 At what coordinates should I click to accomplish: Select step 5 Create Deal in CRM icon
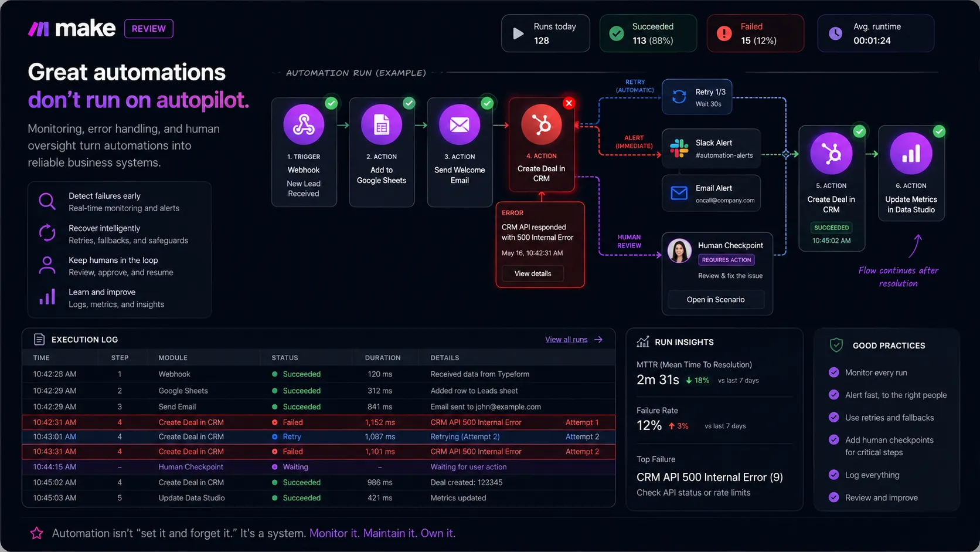831,153
